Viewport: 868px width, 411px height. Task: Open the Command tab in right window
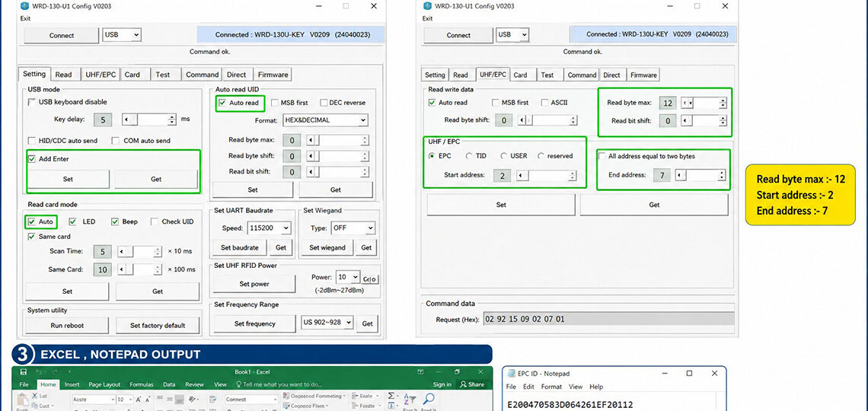point(582,75)
